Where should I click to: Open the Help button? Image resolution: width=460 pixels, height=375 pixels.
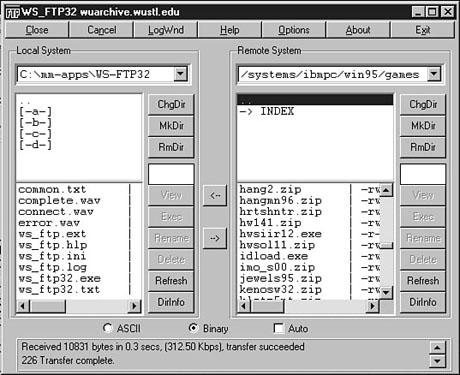tap(230, 30)
